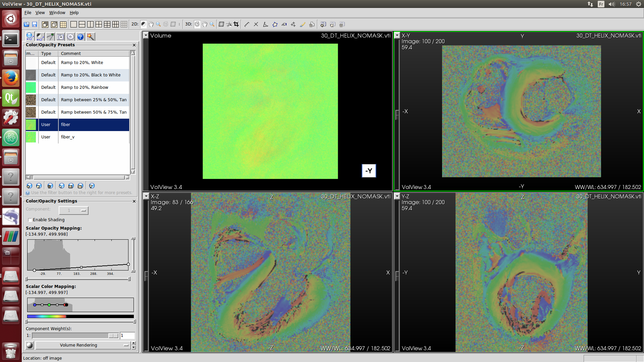Image resolution: width=644 pixels, height=362 pixels.
Task: Close the Color/Opacity Presets panel
Action: 134,45
